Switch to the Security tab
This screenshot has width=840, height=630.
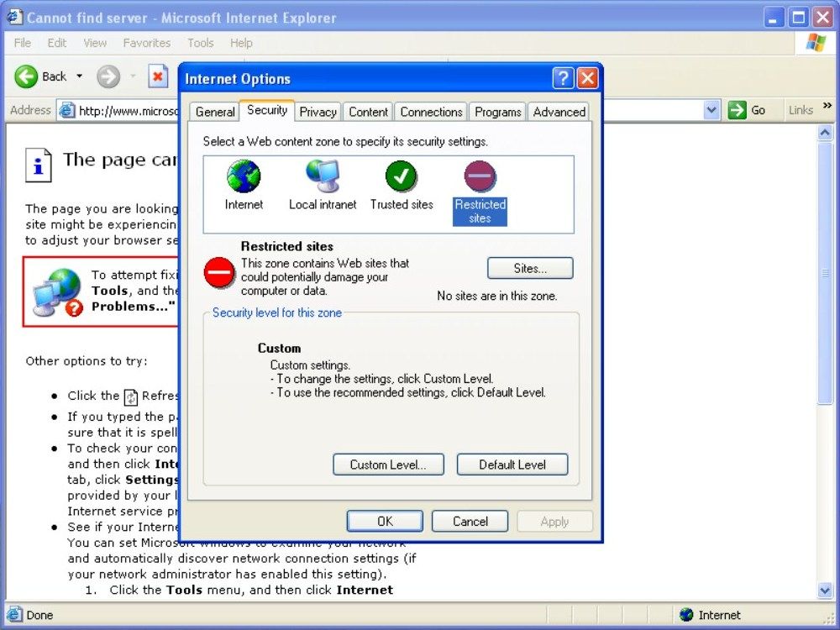(267, 110)
